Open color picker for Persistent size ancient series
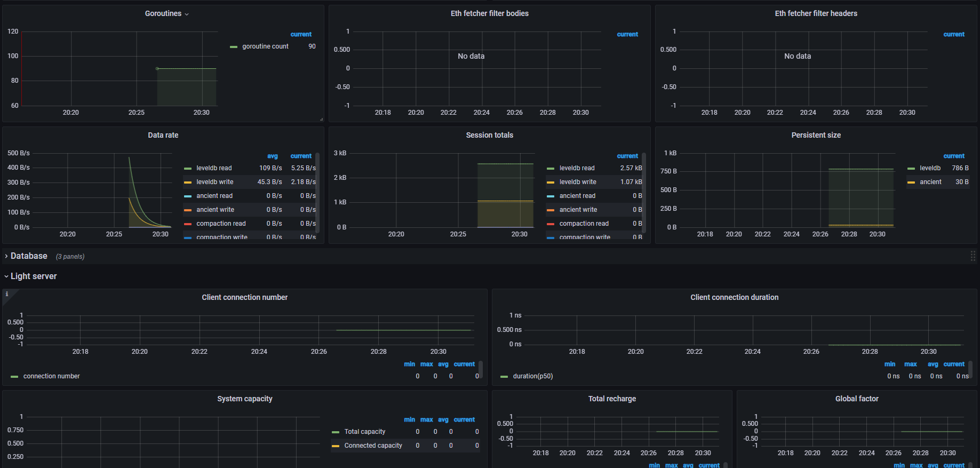This screenshot has width=980, height=468. 911,183
